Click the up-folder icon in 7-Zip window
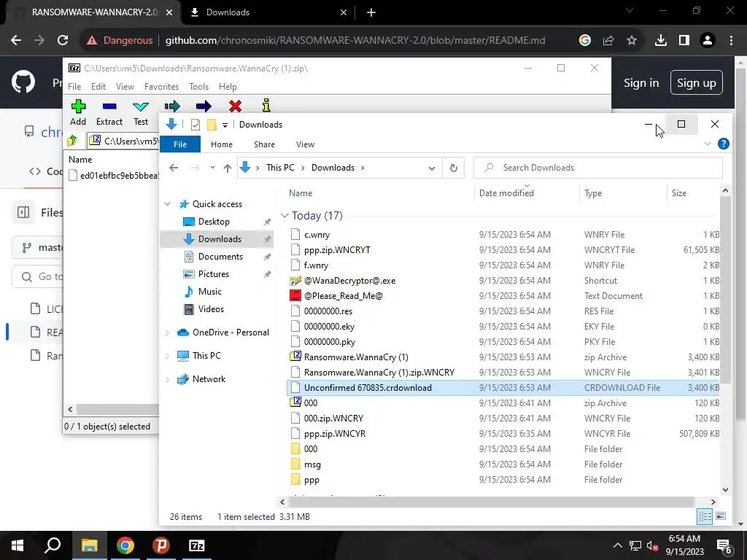 coord(72,141)
